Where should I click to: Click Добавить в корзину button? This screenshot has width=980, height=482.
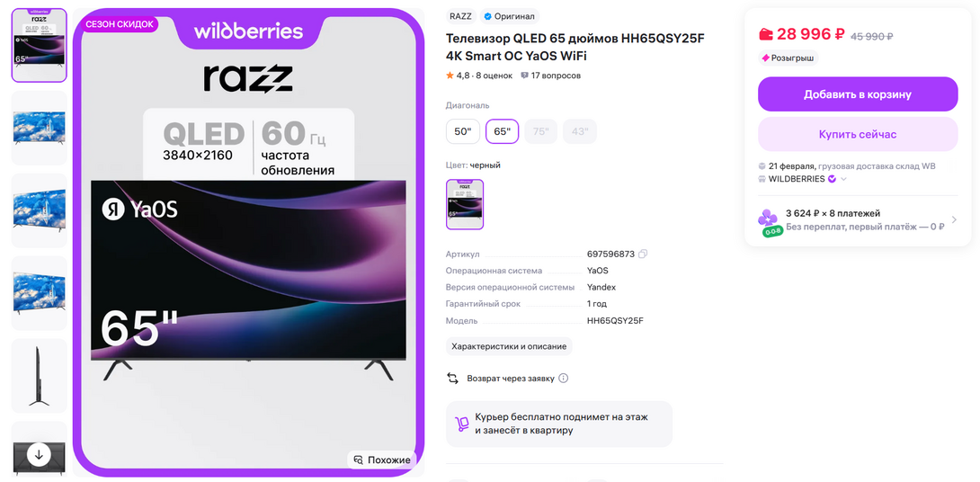click(x=858, y=94)
